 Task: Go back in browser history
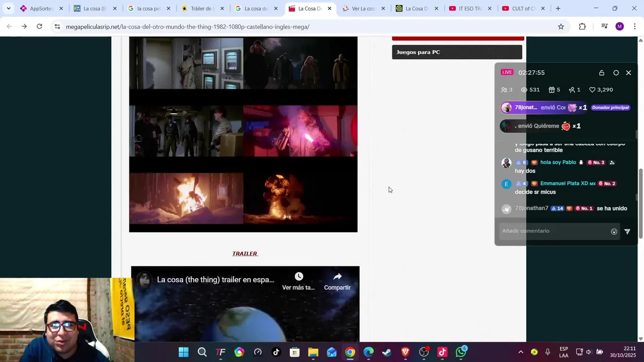9,27
